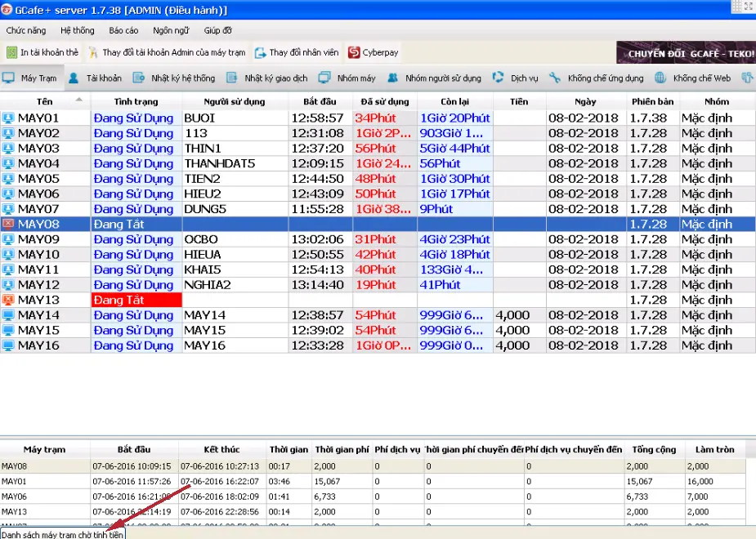Click the MAY16 monitor icon

click(x=8, y=345)
